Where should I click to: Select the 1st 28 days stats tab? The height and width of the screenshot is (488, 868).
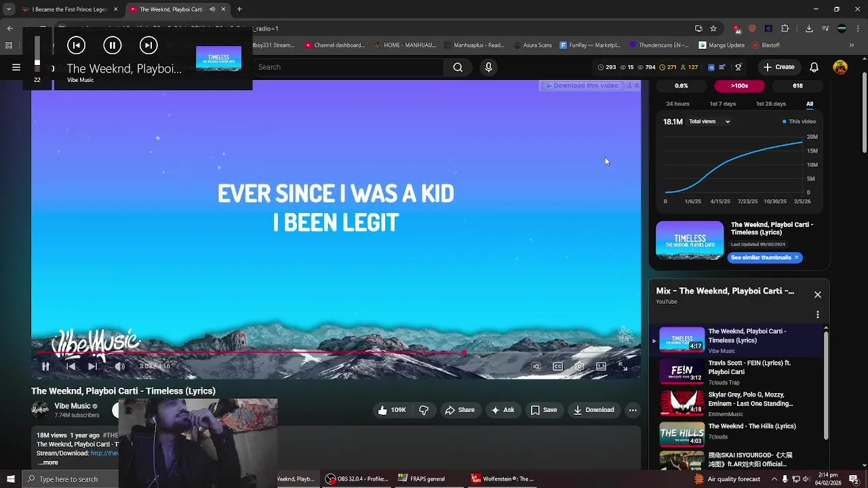pos(770,104)
